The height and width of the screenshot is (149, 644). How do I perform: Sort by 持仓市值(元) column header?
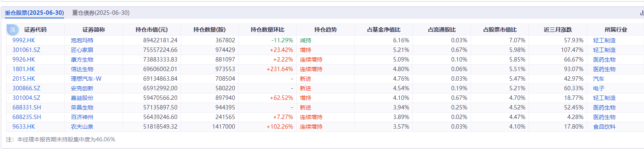(x=151, y=30)
